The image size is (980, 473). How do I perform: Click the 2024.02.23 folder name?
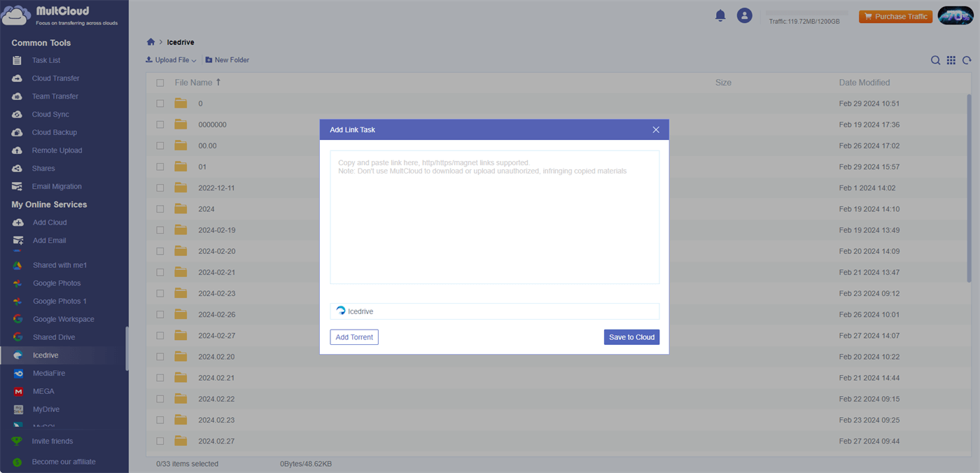[216, 420]
